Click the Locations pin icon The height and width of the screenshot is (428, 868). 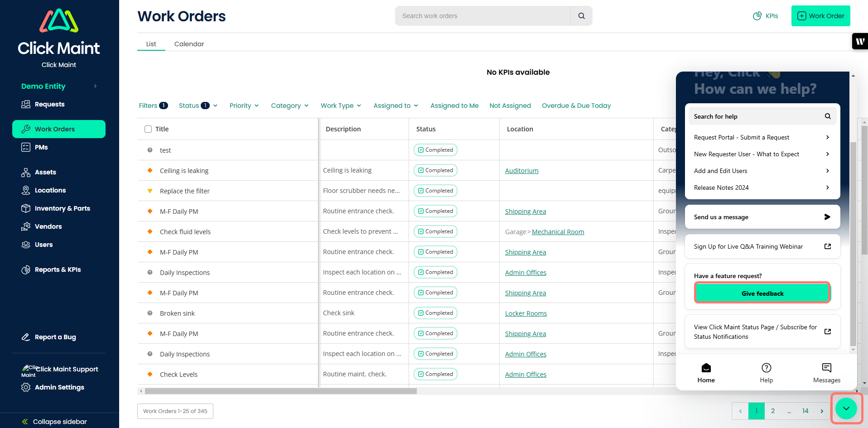coord(26,190)
